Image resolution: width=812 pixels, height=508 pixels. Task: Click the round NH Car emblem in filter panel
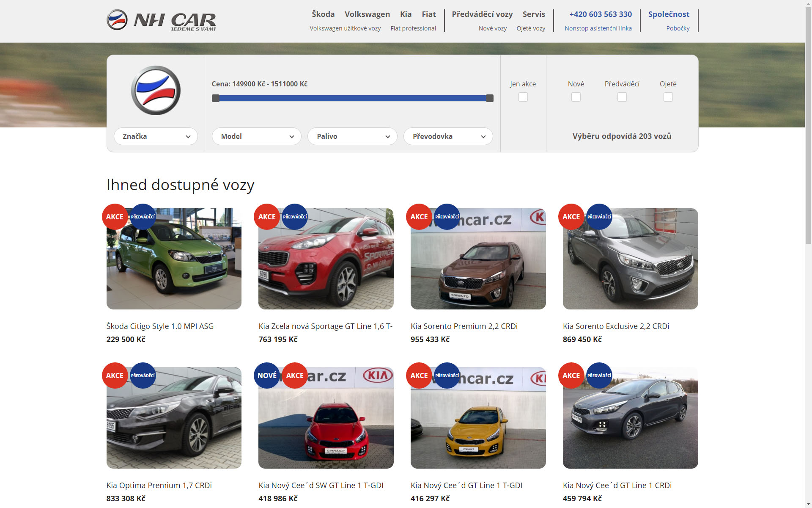coord(156,90)
